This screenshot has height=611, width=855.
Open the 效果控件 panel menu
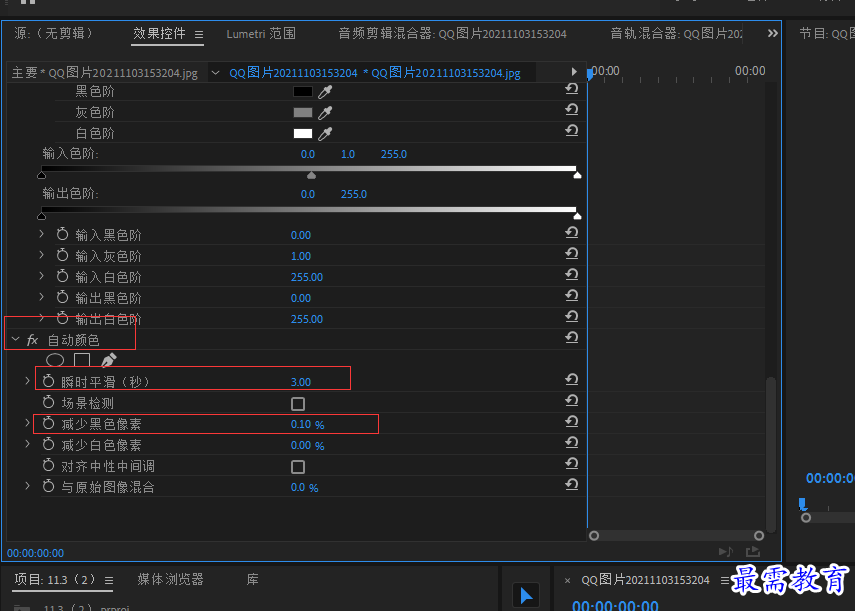tap(199, 34)
